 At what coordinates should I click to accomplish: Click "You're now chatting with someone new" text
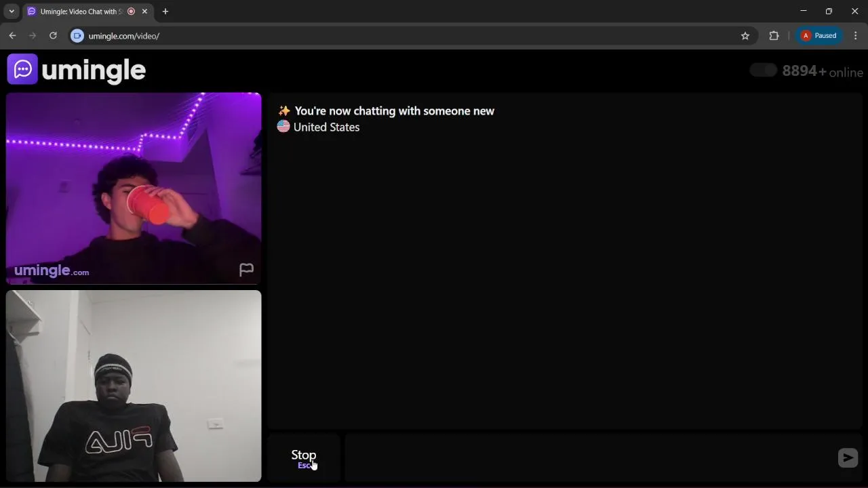(x=394, y=111)
